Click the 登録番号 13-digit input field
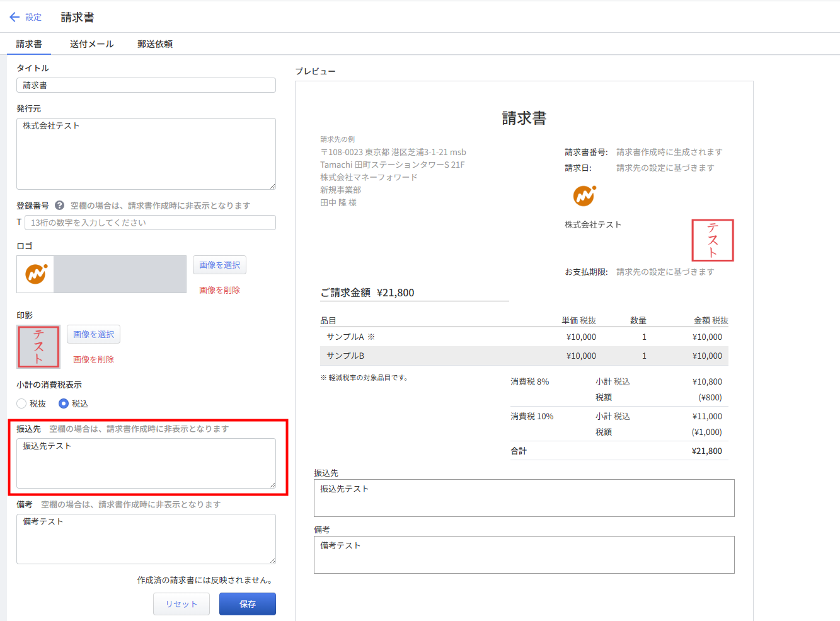The width and height of the screenshot is (840, 621). (x=150, y=223)
